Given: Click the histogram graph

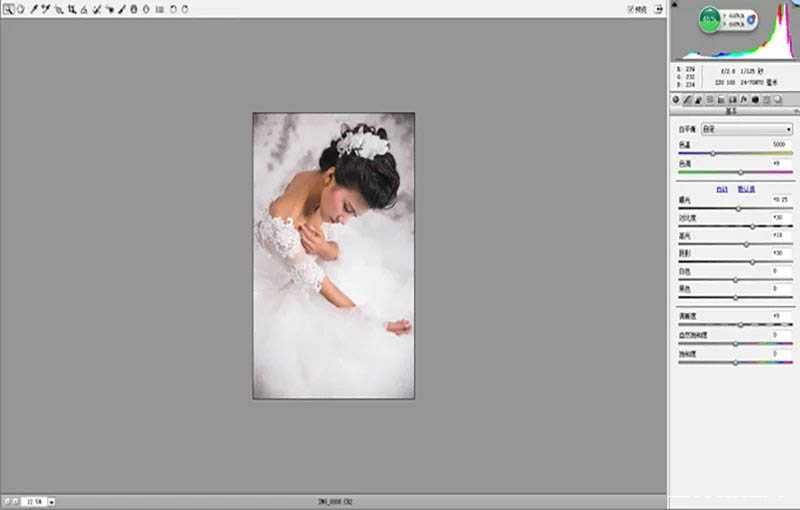Looking at the screenshot, I should tap(735, 31).
